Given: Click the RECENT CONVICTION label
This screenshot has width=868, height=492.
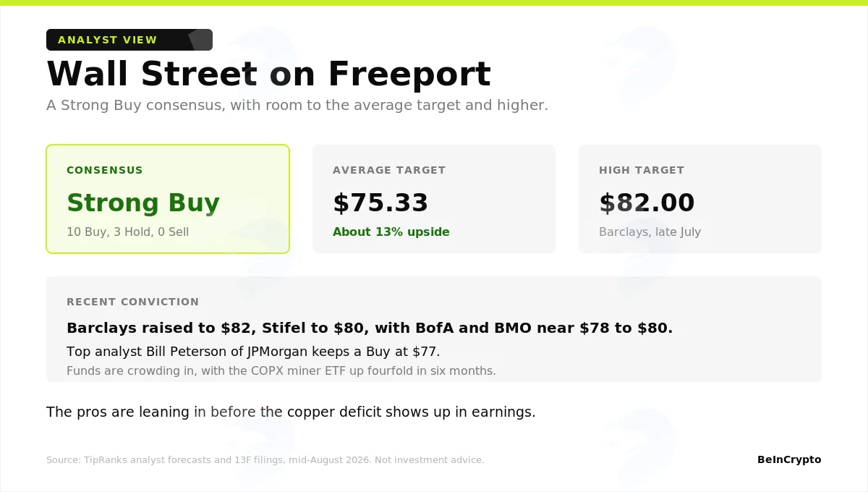Looking at the screenshot, I should (132, 302).
